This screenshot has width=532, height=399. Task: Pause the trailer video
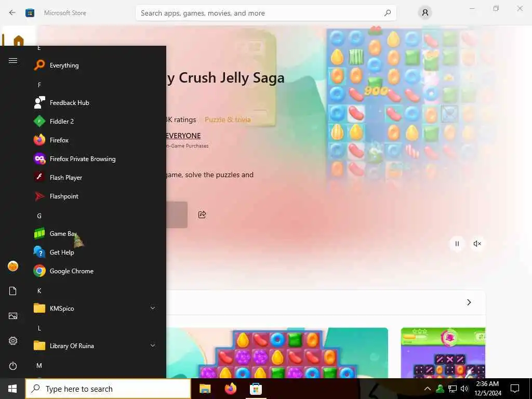(x=457, y=244)
